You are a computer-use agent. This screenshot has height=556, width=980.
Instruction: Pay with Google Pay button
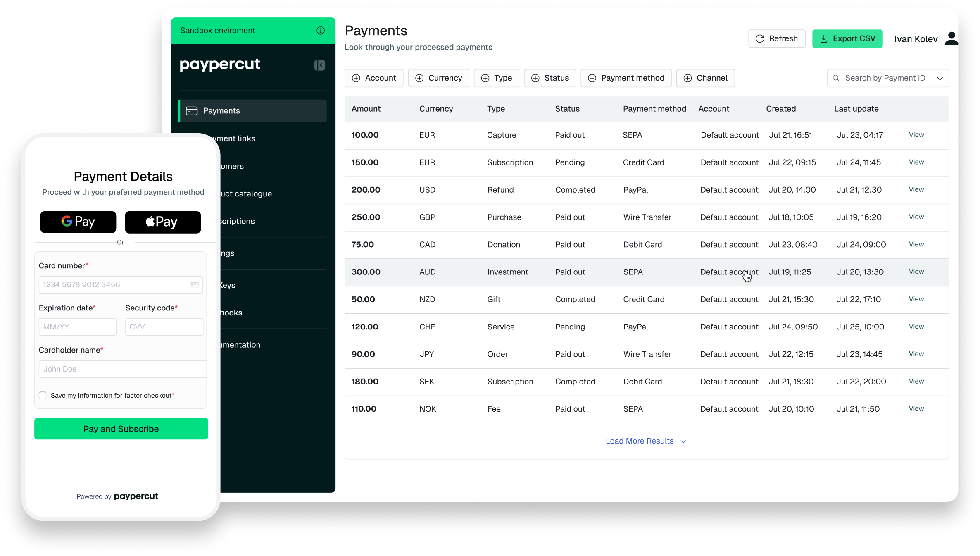click(78, 222)
